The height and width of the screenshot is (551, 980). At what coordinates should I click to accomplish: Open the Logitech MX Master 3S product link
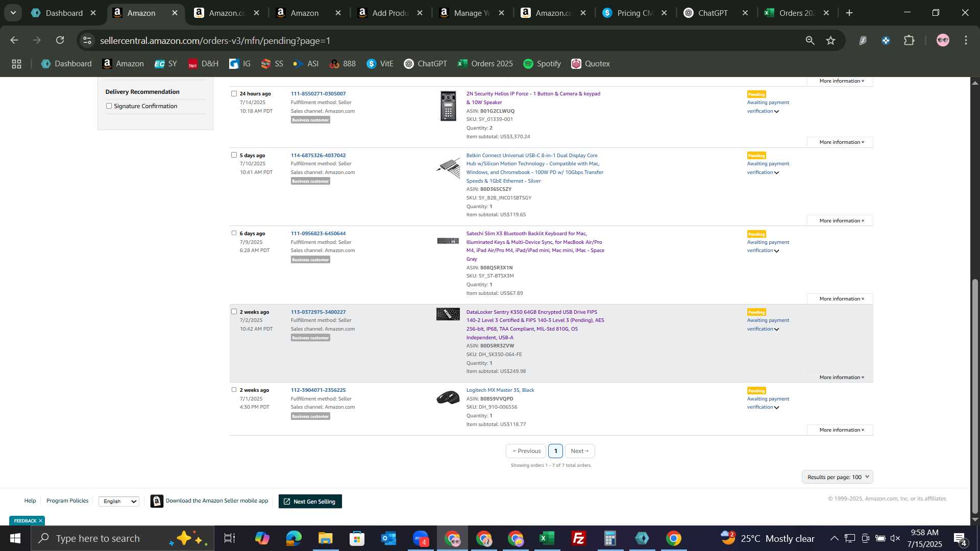500,390
